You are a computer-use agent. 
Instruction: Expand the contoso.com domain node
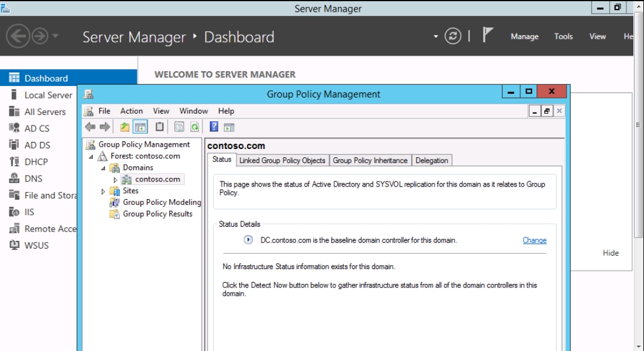(116, 180)
